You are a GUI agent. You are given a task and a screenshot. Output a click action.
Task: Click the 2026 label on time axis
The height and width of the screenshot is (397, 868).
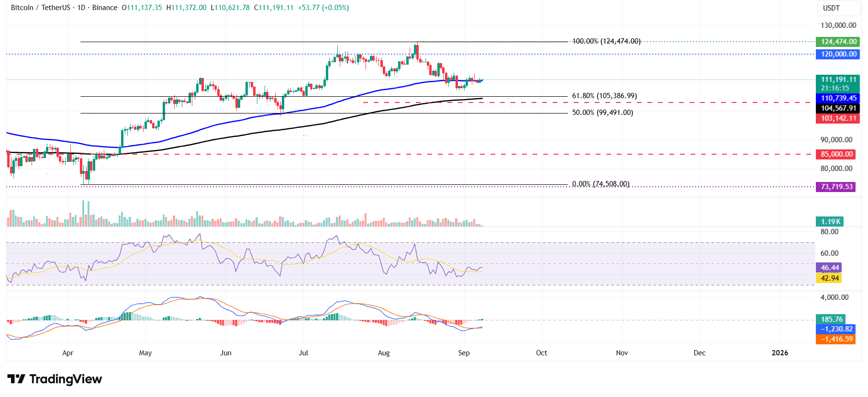[780, 353]
